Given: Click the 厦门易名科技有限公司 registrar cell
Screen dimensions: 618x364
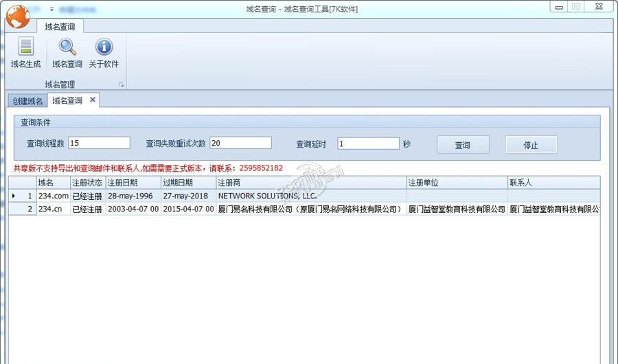Looking at the screenshot, I should click(311, 209).
